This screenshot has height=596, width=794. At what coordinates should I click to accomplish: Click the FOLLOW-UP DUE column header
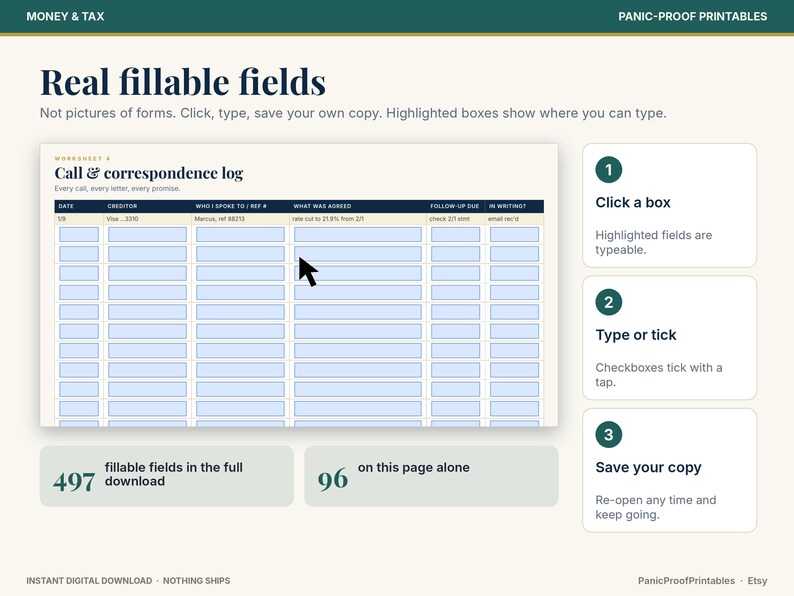454,206
